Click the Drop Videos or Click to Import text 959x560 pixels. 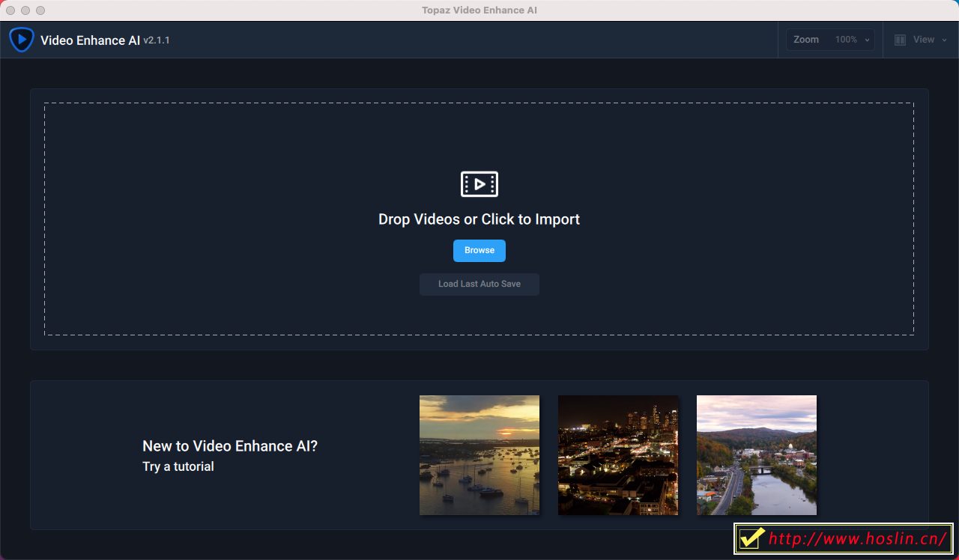click(479, 219)
